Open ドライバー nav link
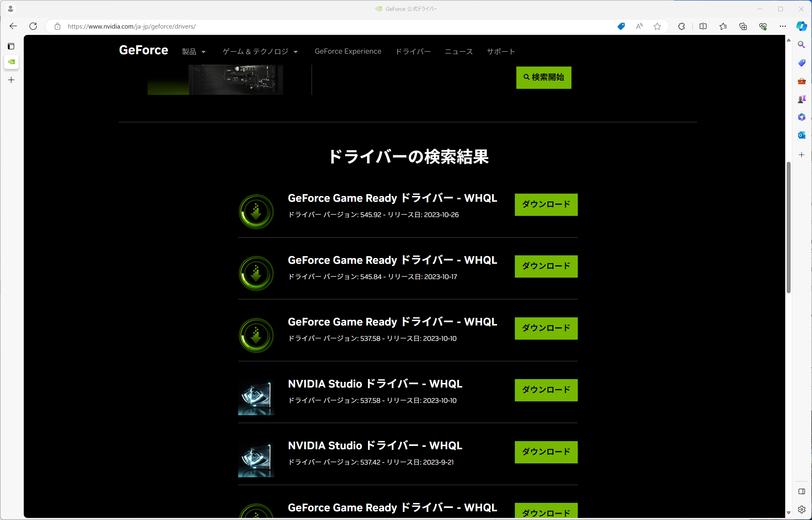 click(x=413, y=51)
